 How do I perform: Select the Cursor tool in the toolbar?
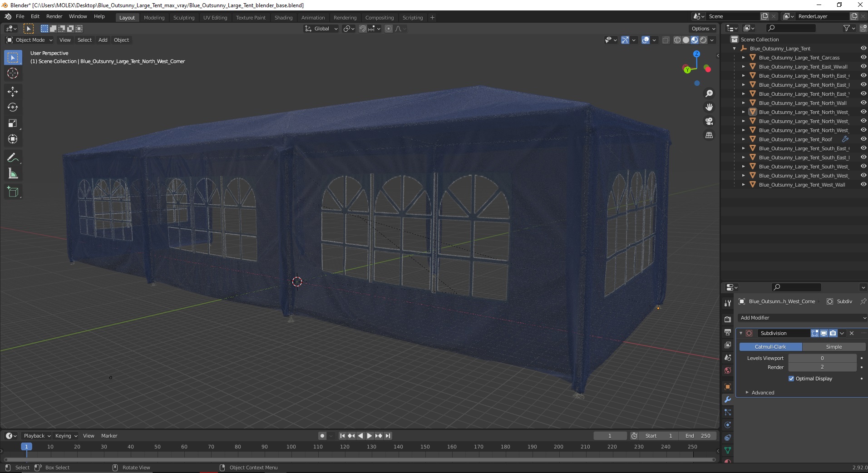13,73
